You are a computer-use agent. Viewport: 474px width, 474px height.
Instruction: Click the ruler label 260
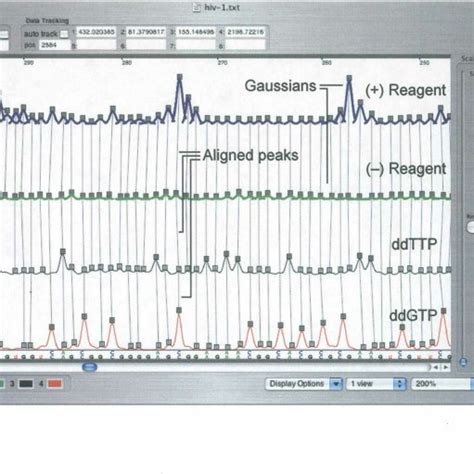pyautogui.click(x=327, y=63)
